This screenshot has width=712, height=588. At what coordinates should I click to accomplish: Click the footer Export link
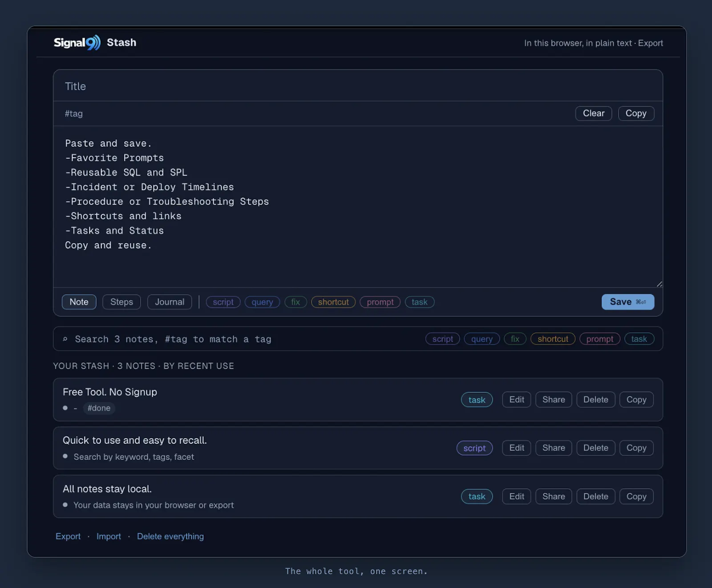point(68,536)
